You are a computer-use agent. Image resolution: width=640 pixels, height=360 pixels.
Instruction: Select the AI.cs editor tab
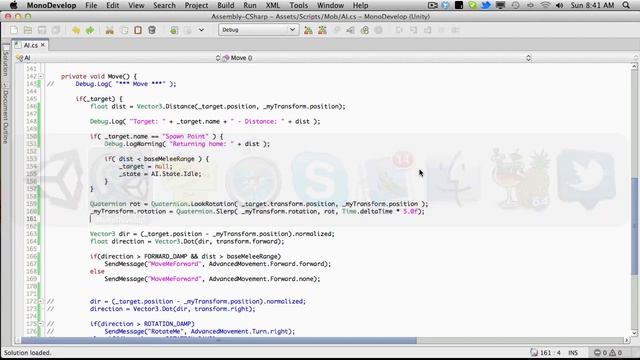30,45
